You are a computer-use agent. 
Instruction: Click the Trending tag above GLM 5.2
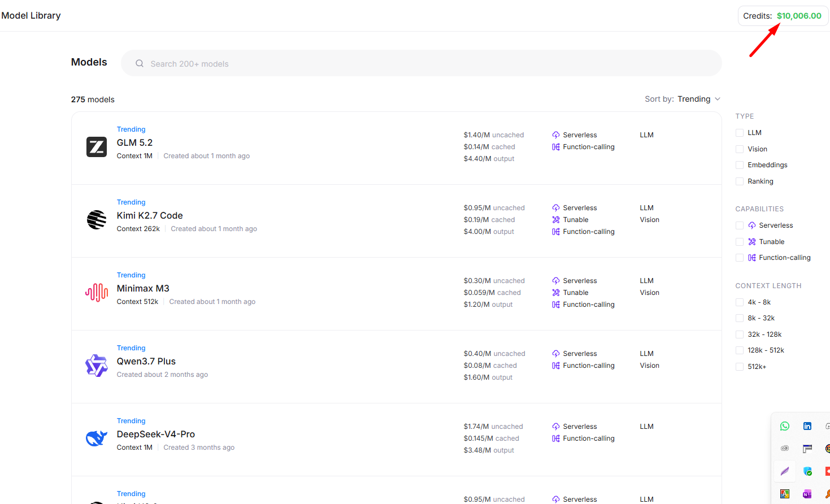[x=131, y=129]
